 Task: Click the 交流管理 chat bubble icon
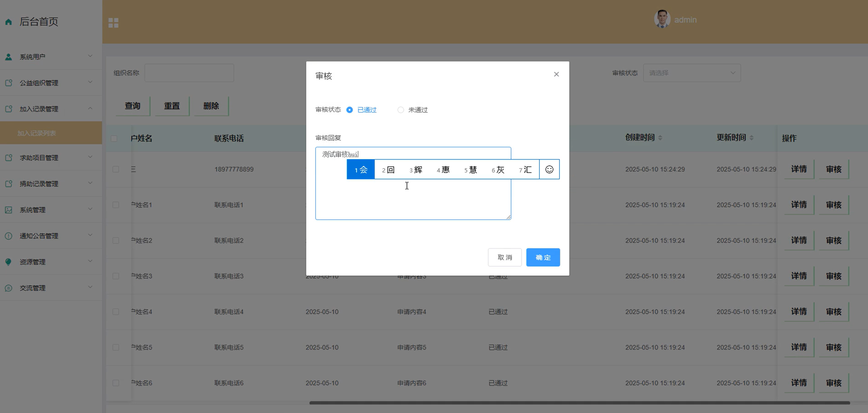pos(9,288)
